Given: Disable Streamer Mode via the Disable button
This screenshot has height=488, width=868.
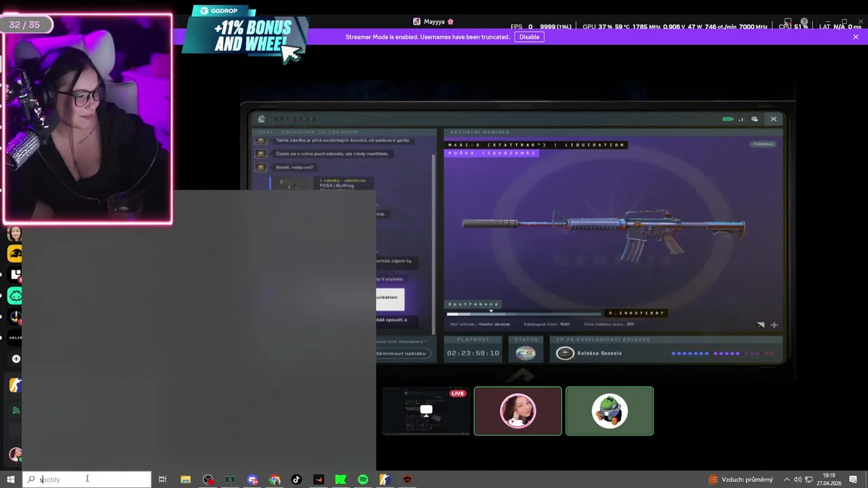Looking at the screenshot, I should click(x=529, y=37).
